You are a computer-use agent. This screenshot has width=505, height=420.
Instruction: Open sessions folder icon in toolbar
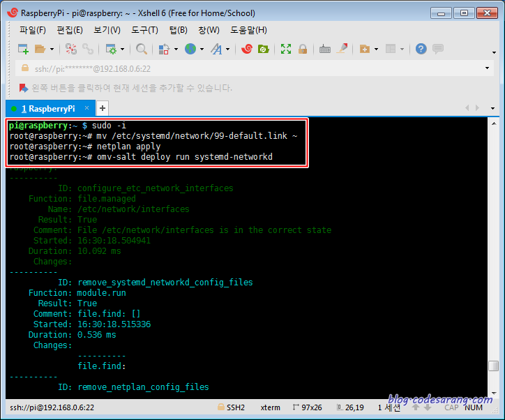(40, 49)
